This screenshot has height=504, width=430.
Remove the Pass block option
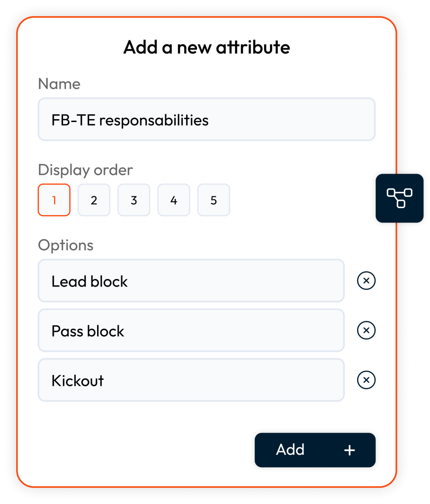[x=366, y=331]
